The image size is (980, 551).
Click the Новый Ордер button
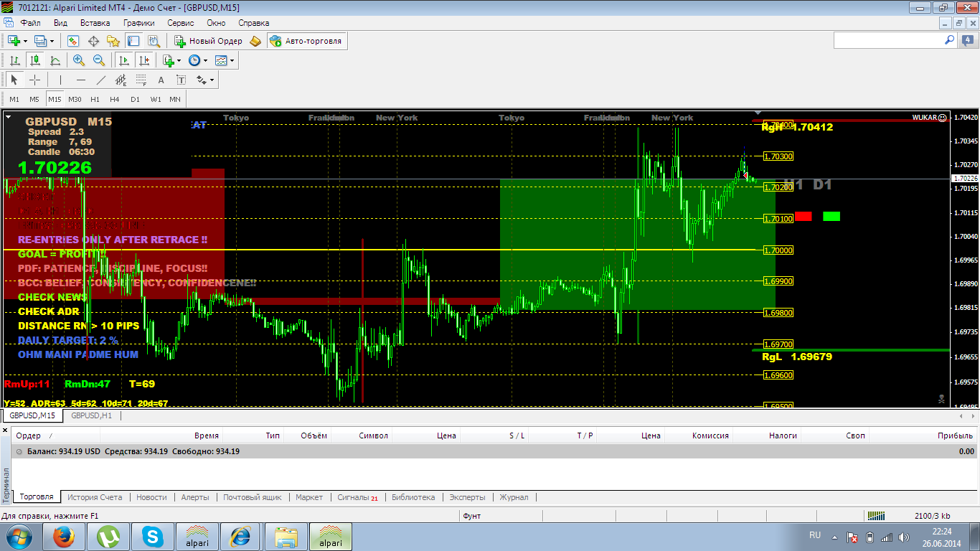[209, 41]
